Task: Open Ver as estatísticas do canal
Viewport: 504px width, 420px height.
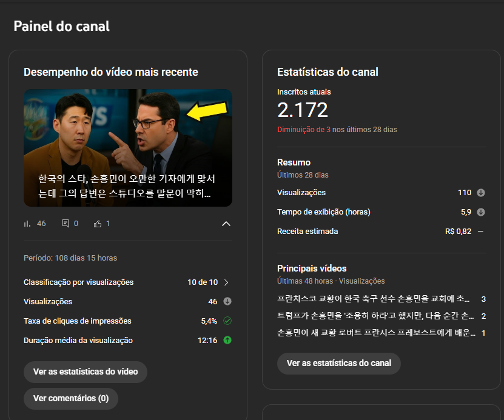Action: pos(339,364)
